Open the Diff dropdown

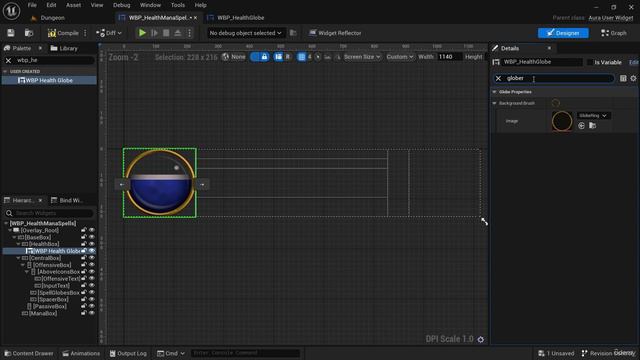click(109, 33)
